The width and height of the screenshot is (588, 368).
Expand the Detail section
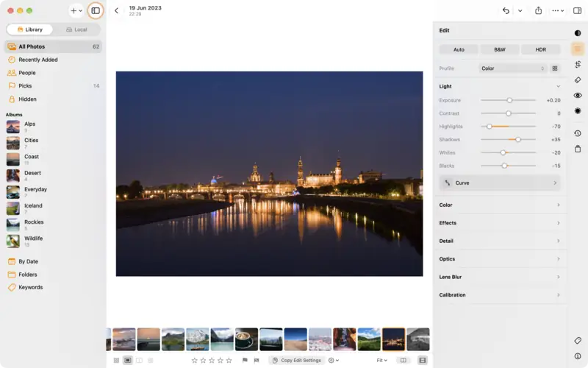[500, 241]
